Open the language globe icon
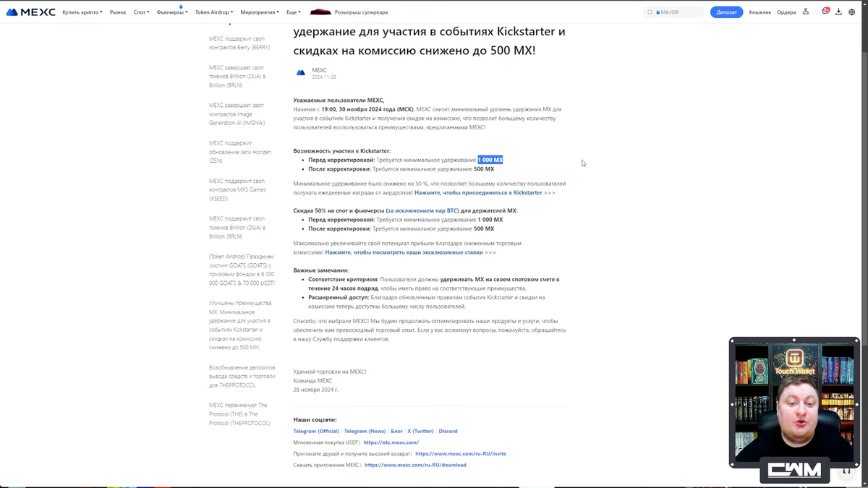The height and width of the screenshot is (488, 868). point(851,12)
